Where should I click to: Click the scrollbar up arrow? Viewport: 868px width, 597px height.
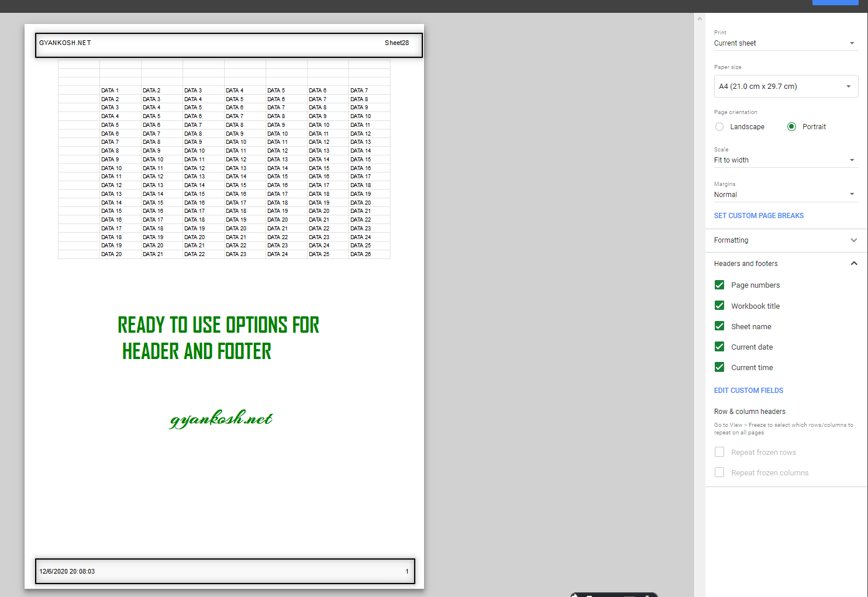click(700, 18)
